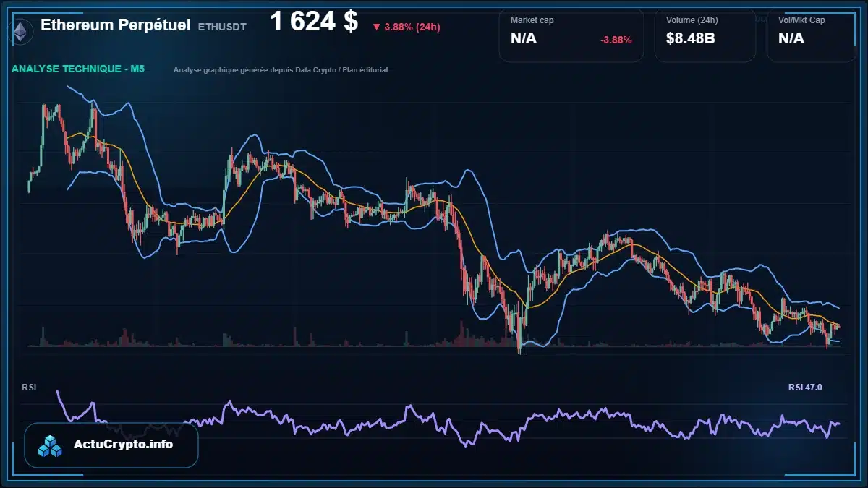Click the 1 624 $ price value
Screen dimensions: 868x488
314,22
